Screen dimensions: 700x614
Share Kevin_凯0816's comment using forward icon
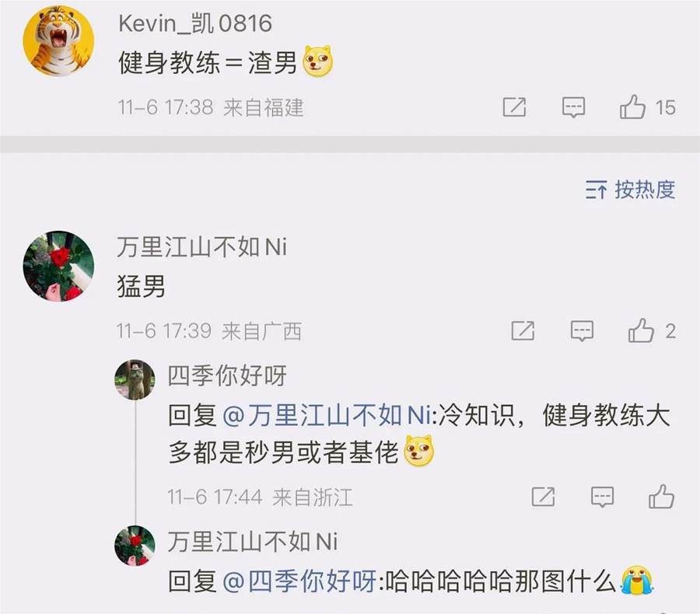(514, 107)
